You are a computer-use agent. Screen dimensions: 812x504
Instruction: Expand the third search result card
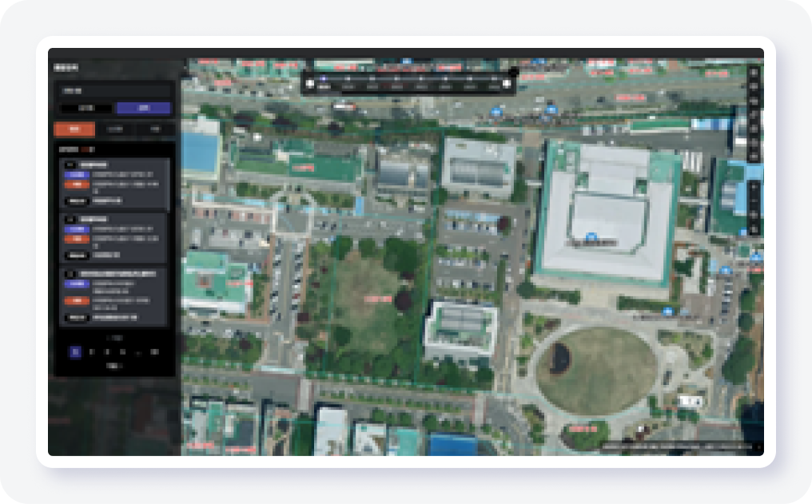pos(113,273)
